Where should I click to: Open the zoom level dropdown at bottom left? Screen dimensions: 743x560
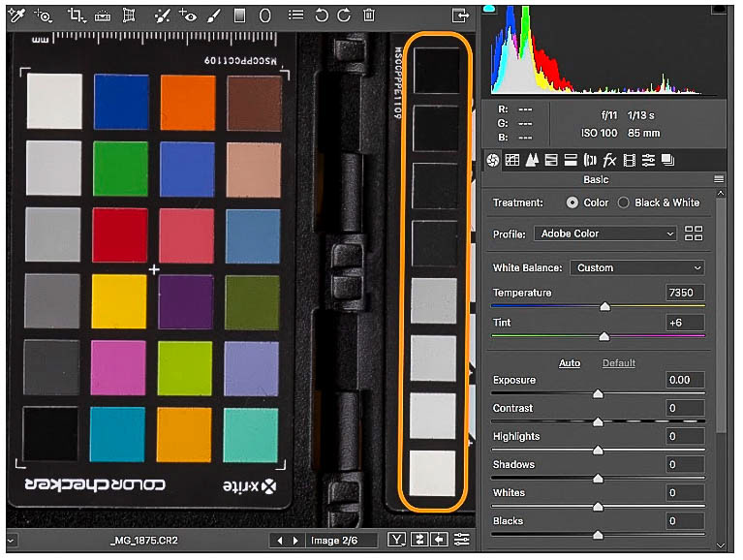(12, 540)
